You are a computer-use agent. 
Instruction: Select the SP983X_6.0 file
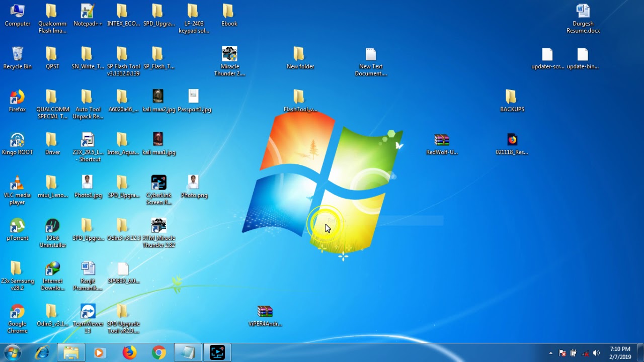123,272
